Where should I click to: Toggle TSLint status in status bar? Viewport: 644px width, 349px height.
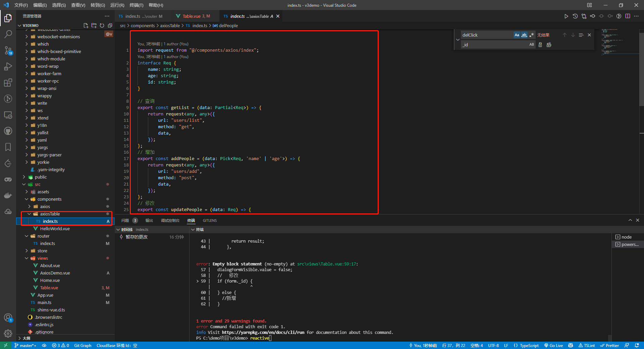coord(587,345)
